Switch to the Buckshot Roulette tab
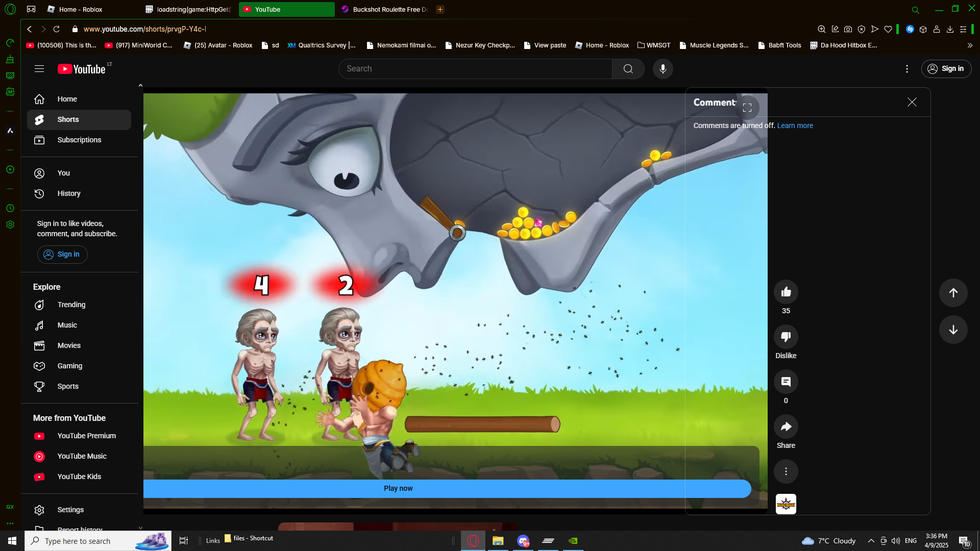Screen dimensions: 980x551 click(x=385, y=9)
